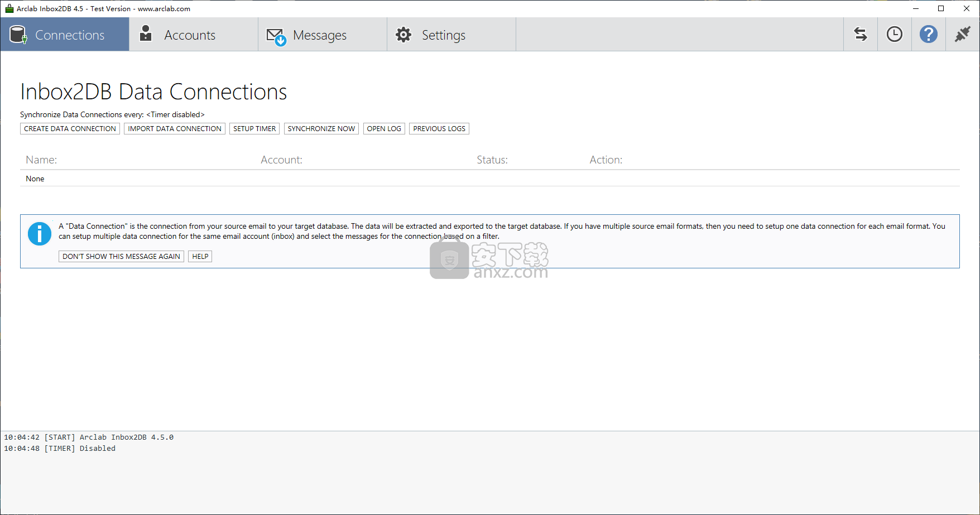Viewport: 980px width, 515px height.
Task: Switch to the Accounts tab
Action: 194,35
